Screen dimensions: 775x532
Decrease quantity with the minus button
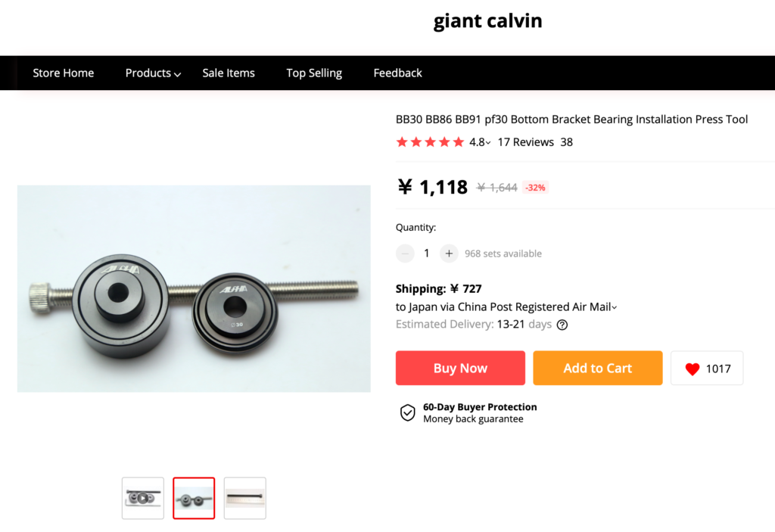(x=406, y=254)
